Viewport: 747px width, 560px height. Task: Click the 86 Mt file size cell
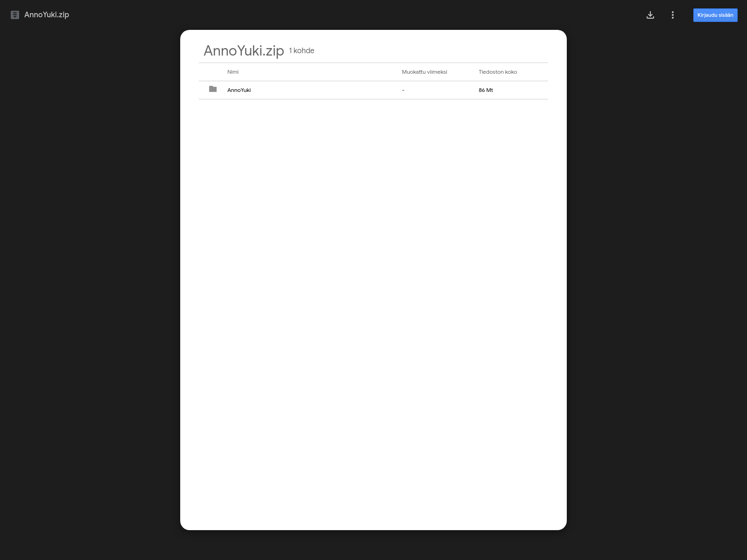(x=486, y=90)
